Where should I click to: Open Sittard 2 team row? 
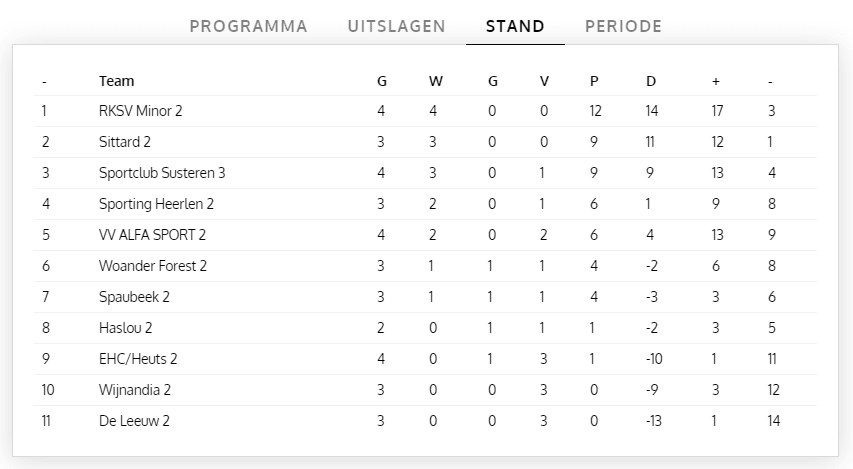125,142
